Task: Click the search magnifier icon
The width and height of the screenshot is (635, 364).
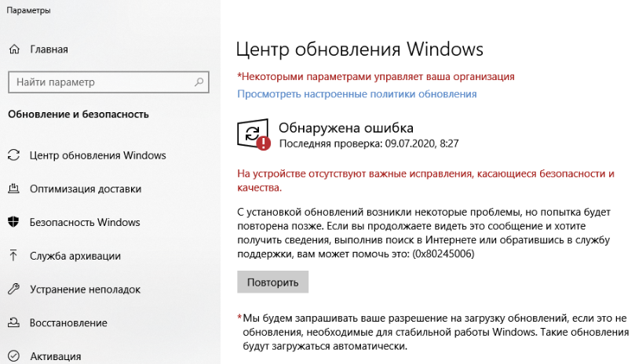Action: (199, 82)
